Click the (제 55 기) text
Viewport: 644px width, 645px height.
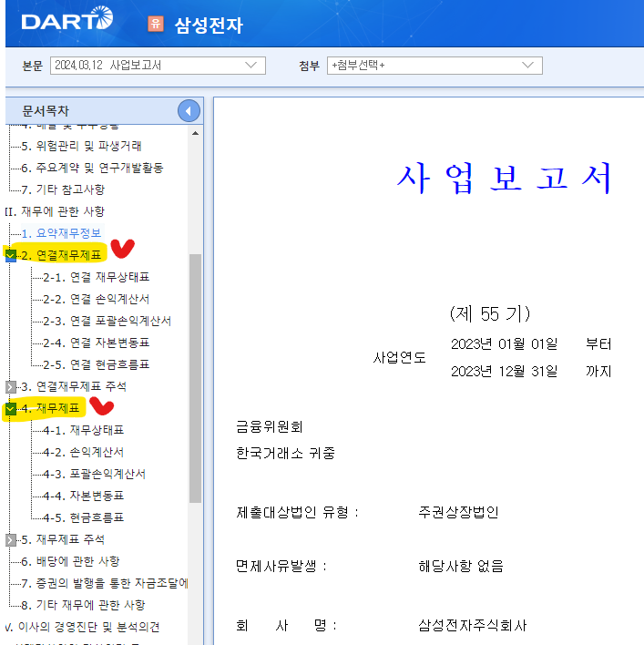[490, 314]
